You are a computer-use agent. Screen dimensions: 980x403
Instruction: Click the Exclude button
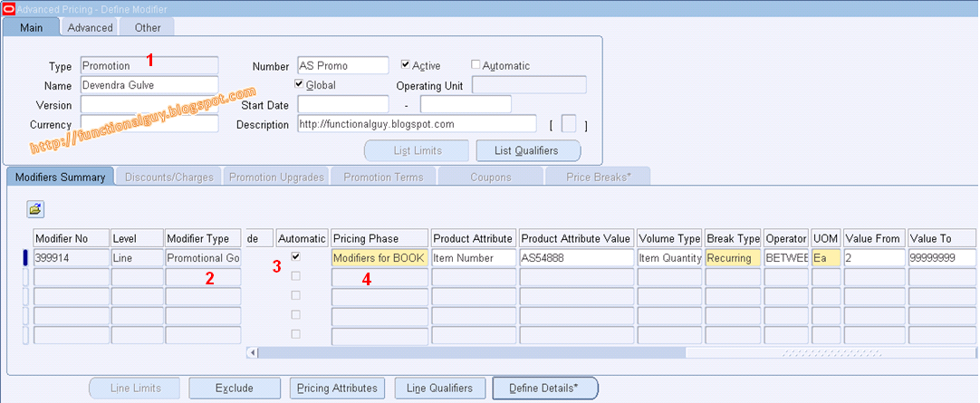pos(235,388)
